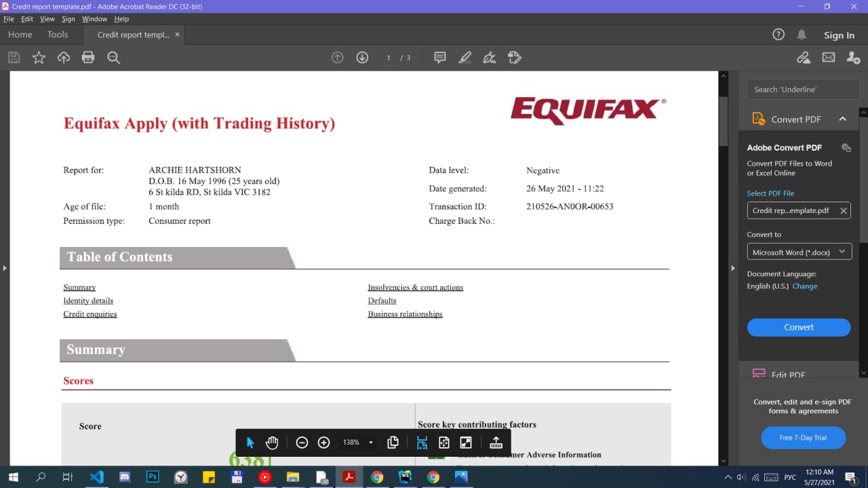Viewport: 868px width, 488px height.
Task: Click the stamp tool icon
Action: click(x=515, y=58)
